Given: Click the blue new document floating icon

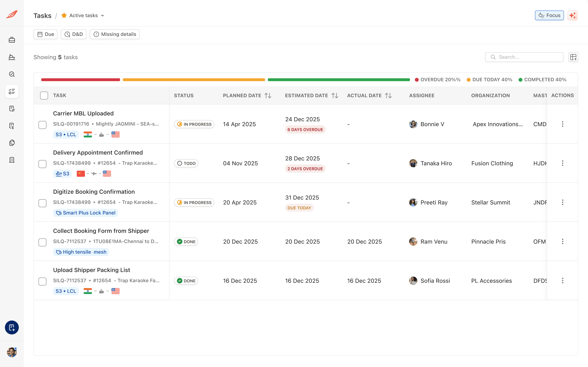Looking at the screenshot, I should click(12, 327).
